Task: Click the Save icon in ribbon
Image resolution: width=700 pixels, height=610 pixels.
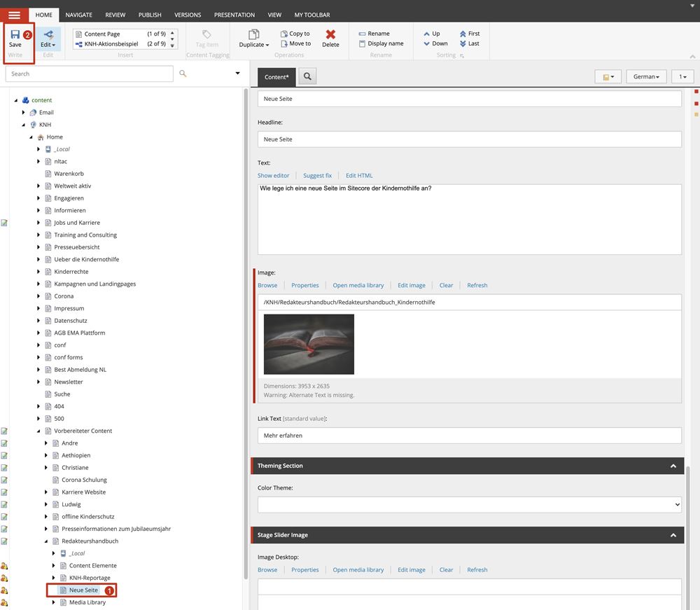Action: pyautogui.click(x=15, y=34)
